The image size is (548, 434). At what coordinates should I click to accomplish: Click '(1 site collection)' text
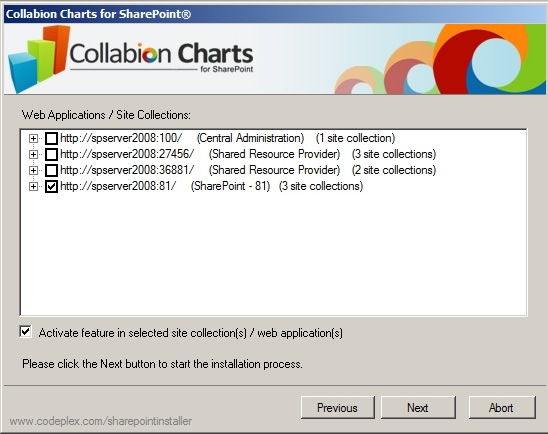[x=355, y=138]
